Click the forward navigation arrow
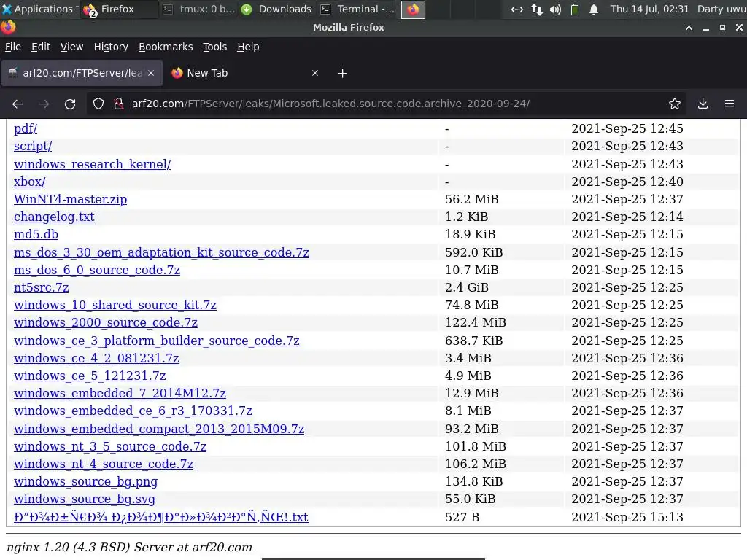The height and width of the screenshot is (560, 747). click(x=44, y=104)
